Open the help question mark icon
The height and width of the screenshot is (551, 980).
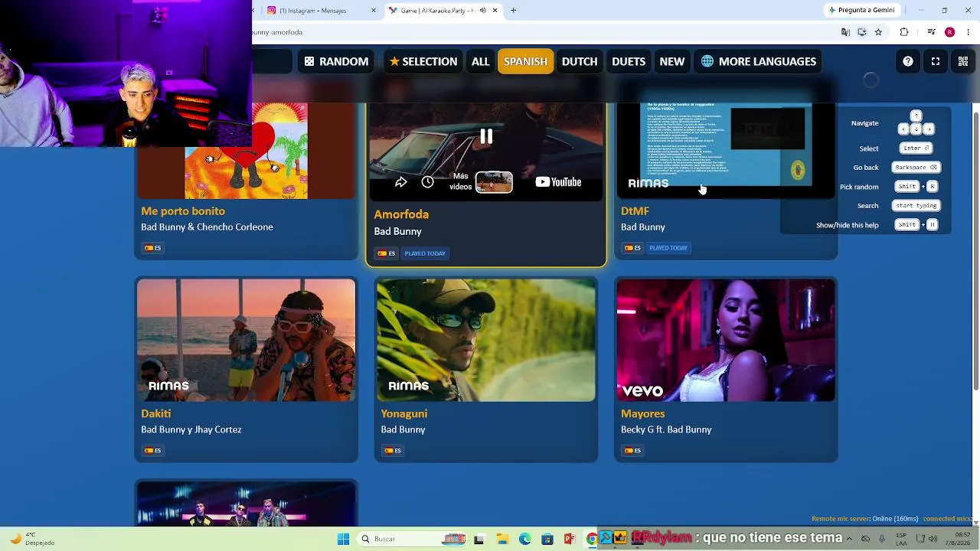[908, 61]
